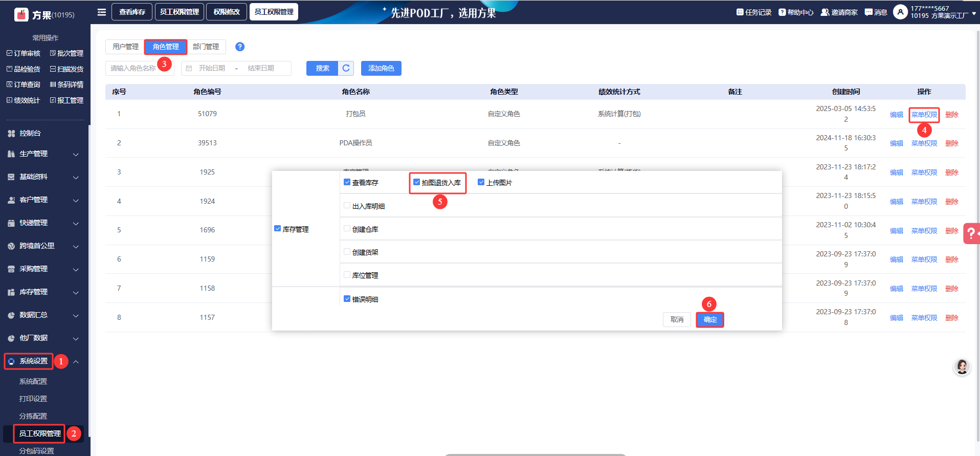The image size is (980, 456).
Task: Enable the 出入库明细 checkbox
Action: click(347, 206)
